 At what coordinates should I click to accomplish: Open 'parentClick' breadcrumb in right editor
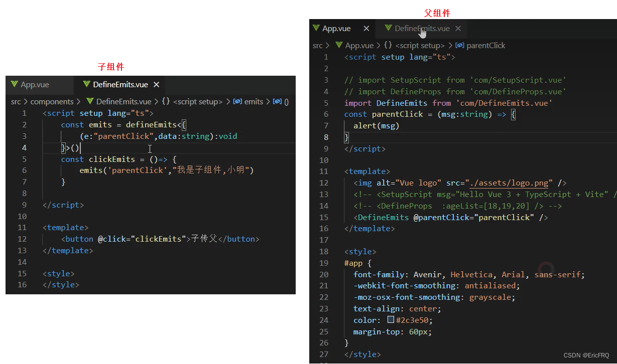click(x=486, y=45)
